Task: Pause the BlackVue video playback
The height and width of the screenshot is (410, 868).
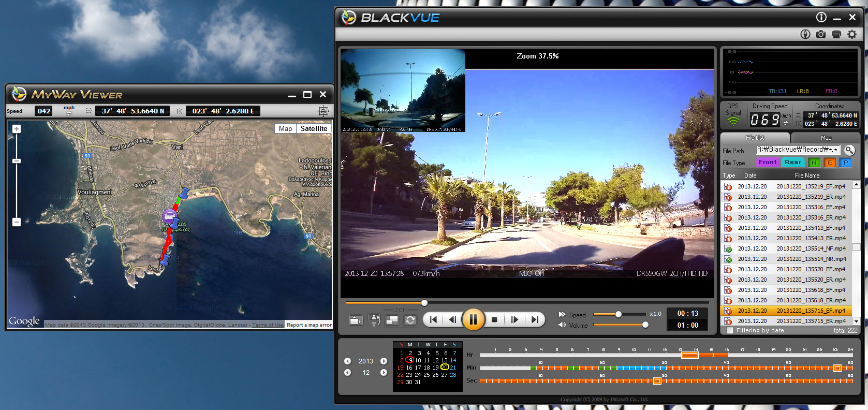Action: click(473, 319)
